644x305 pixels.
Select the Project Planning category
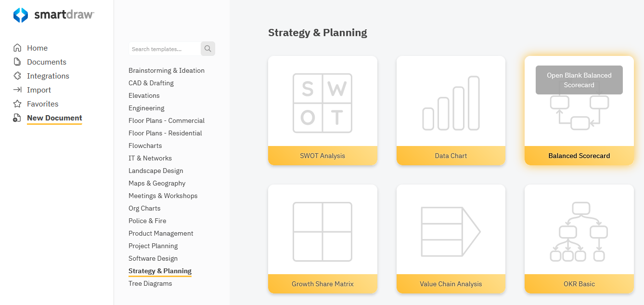[153, 246]
